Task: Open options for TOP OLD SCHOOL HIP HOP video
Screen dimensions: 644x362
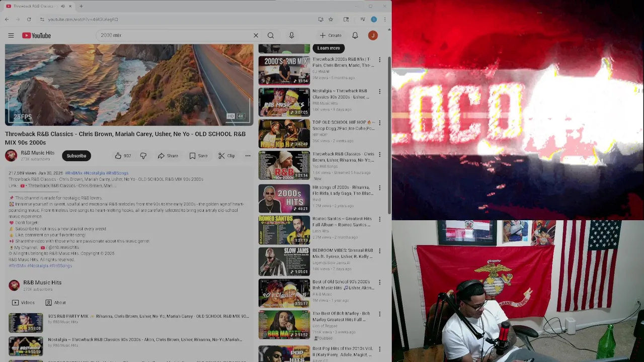Action: (x=379, y=123)
